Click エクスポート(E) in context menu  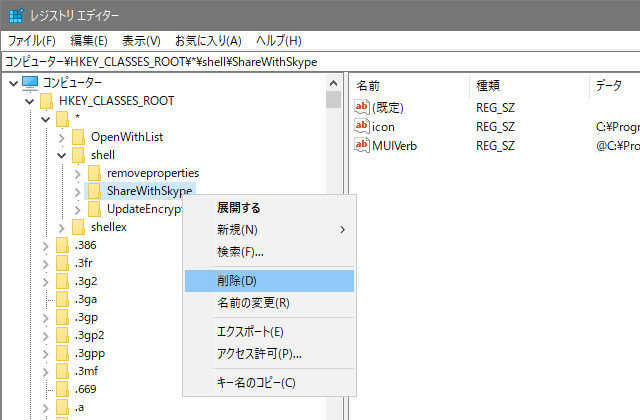[250, 332]
